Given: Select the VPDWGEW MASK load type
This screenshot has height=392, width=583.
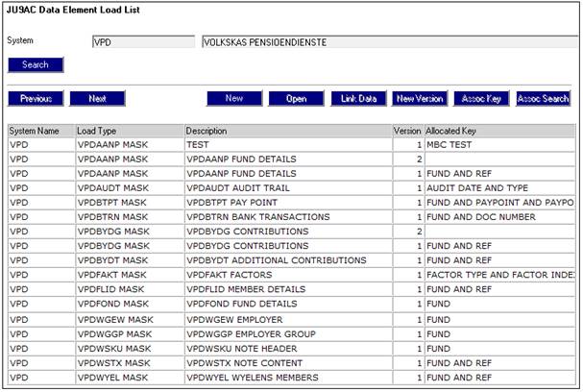Looking at the screenshot, I should (x=130, y=320).
